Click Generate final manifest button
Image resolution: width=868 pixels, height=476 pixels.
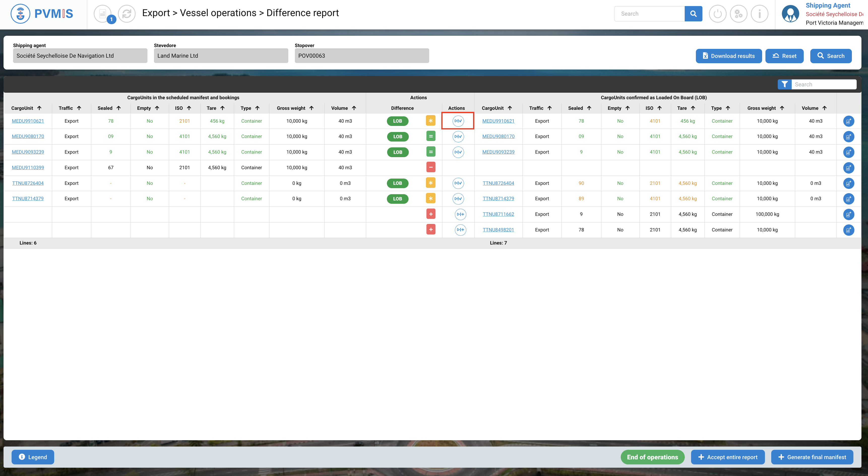click(x=812, y=457)
